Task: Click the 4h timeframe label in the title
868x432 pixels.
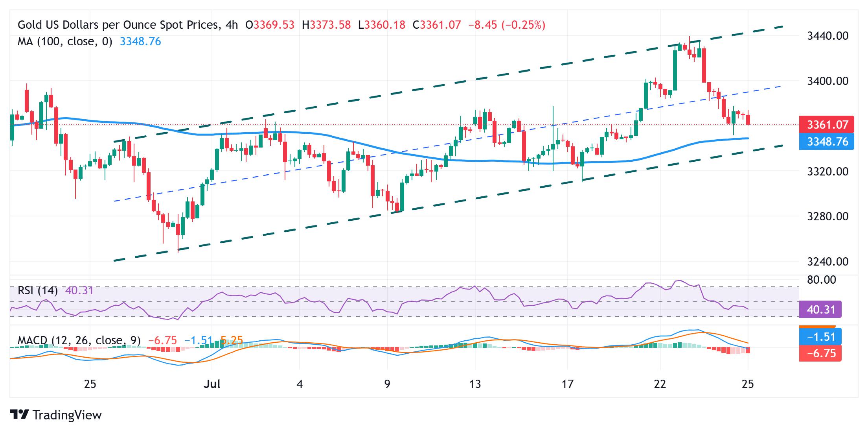Action: (232, 25)
